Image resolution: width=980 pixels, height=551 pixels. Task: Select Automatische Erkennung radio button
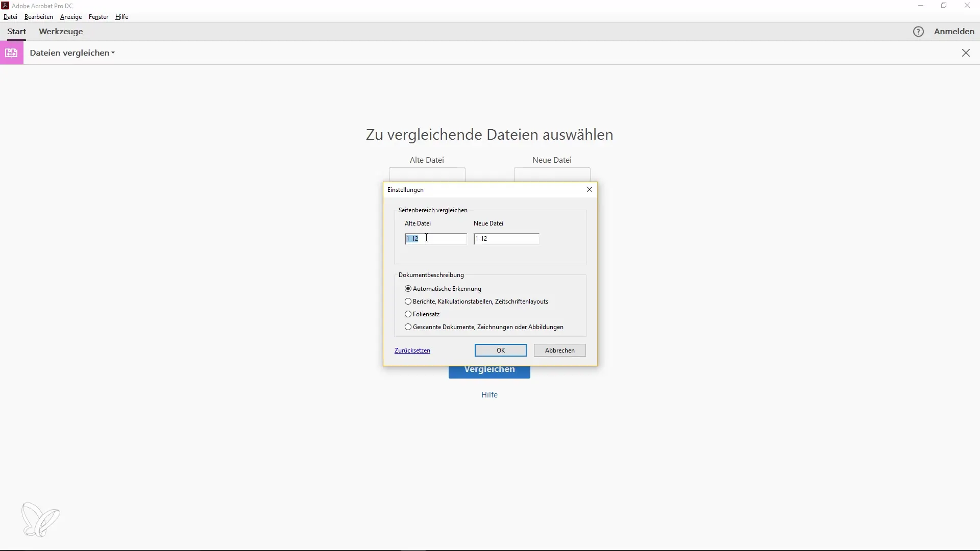pyautogui.click(x=408, y=289)
